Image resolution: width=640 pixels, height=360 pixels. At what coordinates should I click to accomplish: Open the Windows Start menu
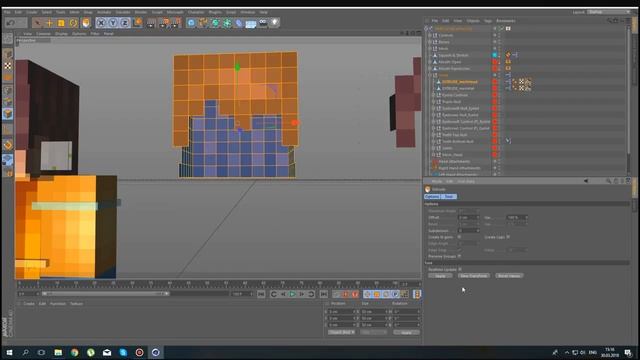[x=9, y=352]
